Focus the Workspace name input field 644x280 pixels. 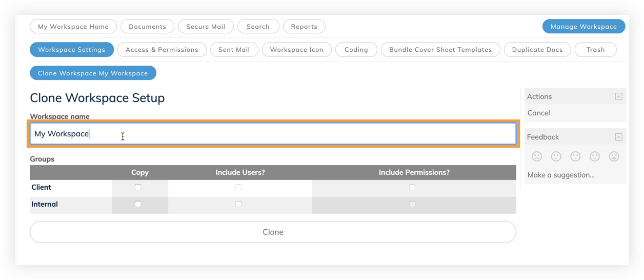(x=273, y=134)
